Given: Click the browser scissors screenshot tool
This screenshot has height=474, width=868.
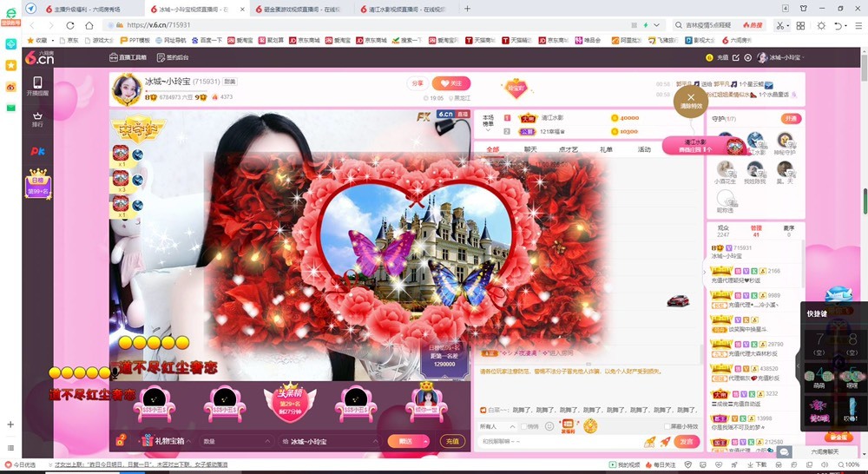Looking at the screenshot, I should [780, 25].
